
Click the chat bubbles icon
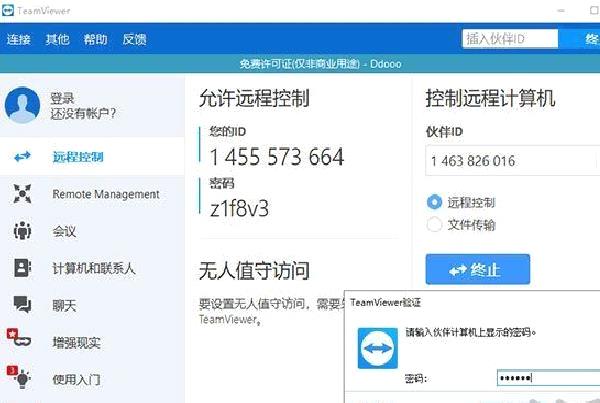coord(22,305)
